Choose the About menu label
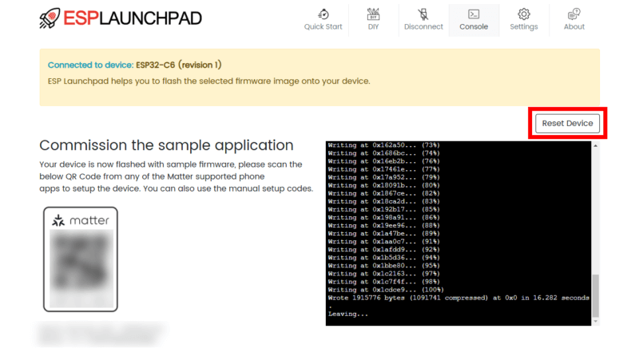 point(574,27)
